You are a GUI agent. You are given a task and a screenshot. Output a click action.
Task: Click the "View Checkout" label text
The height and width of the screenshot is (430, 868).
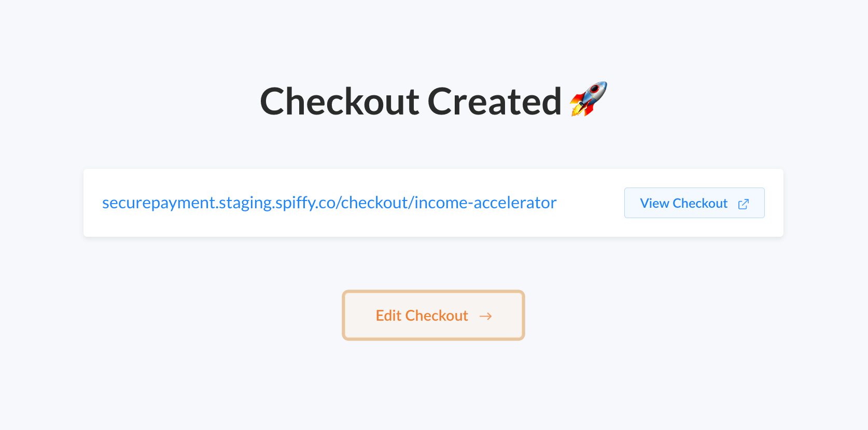coord(683,204)
